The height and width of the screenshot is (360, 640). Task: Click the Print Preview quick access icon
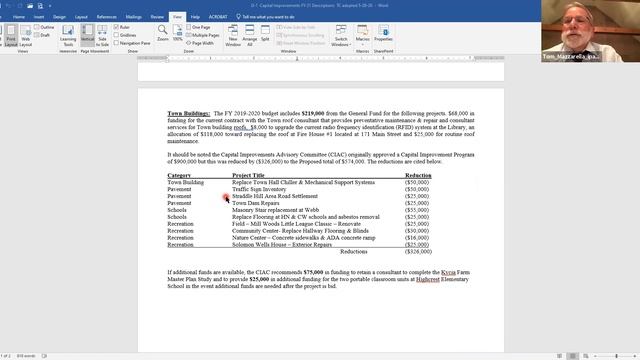(x=40, y=6)
